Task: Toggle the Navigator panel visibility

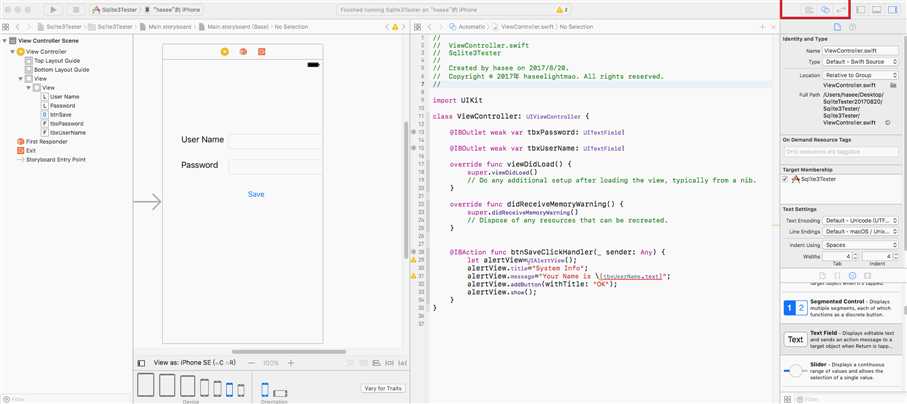Action: [861, 10]
